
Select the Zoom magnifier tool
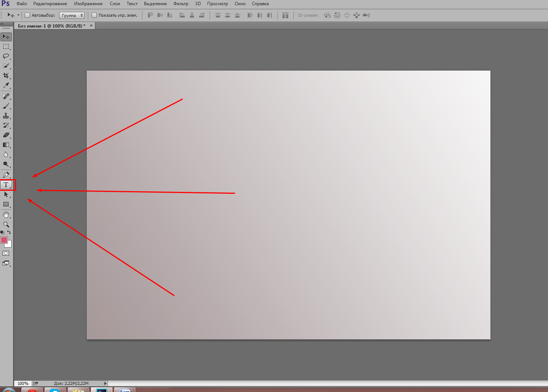(6, 225)
